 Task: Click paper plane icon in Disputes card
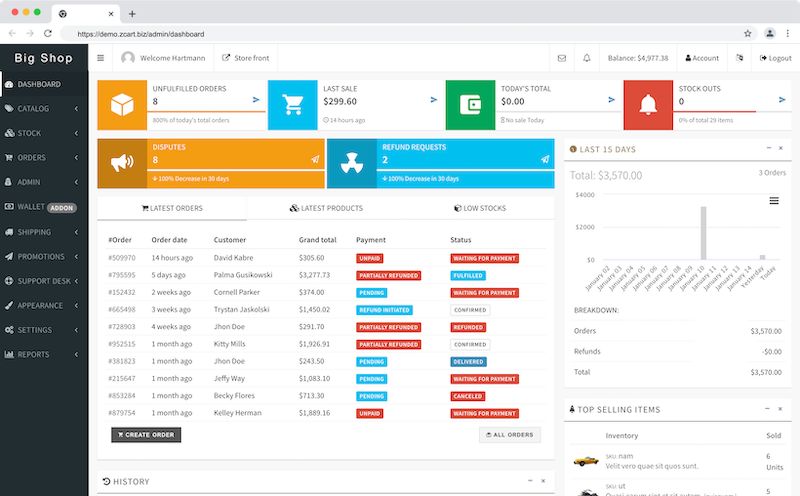315,159
